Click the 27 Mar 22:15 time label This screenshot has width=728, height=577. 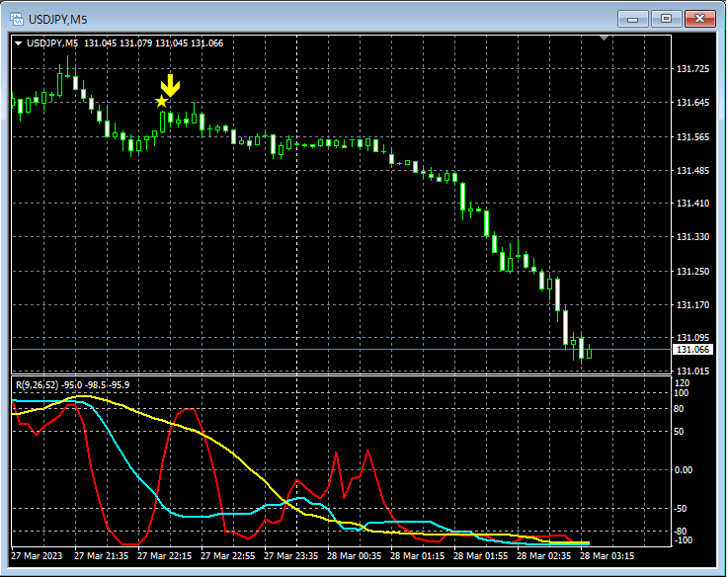pyautogui.click(x=164, y=556)
